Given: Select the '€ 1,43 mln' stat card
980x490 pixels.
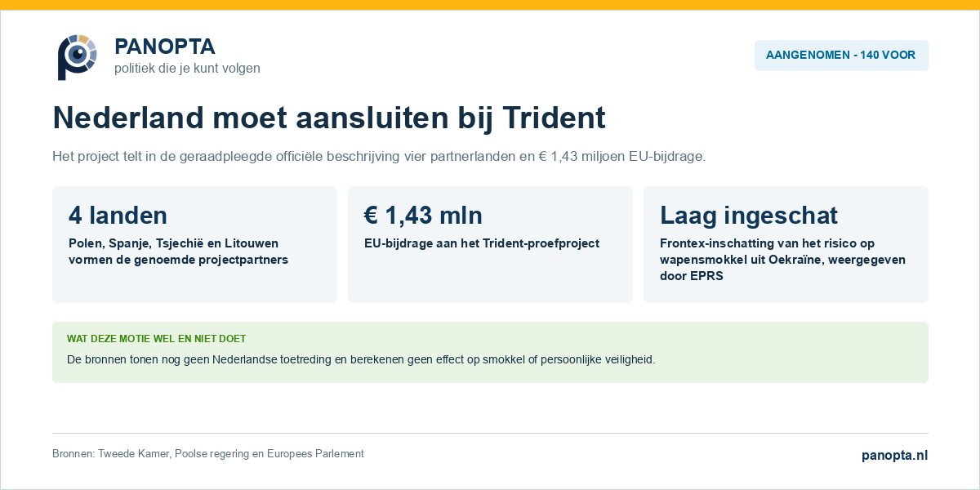Looking at the screenshot, I should click(x=490, y=244).
